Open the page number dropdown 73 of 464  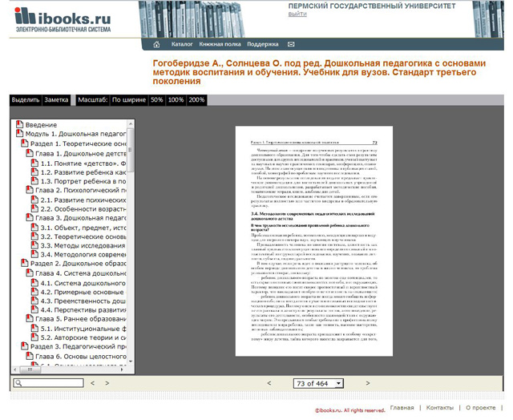(318, 383)
